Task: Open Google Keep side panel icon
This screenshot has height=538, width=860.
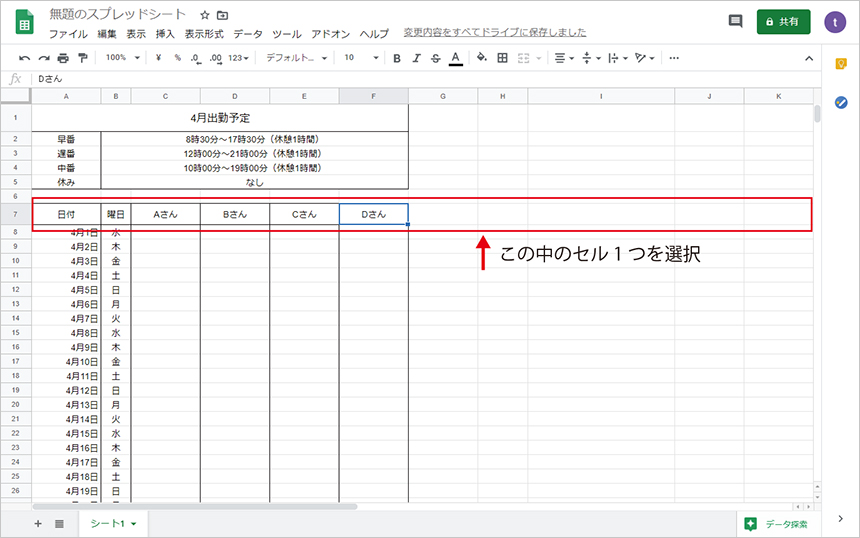Action: click(841, 64)
